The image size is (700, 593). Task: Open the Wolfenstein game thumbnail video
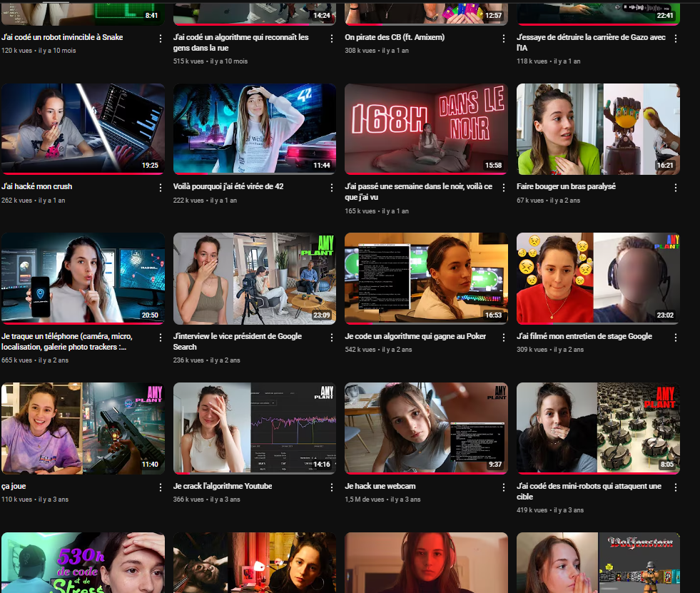click(x=598, y=562)
